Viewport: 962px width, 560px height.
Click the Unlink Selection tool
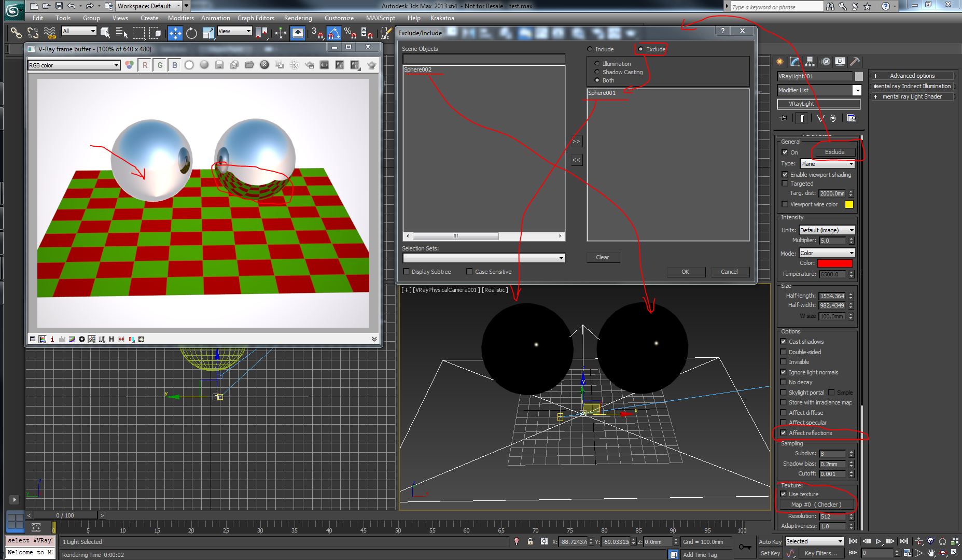point(33,33)
